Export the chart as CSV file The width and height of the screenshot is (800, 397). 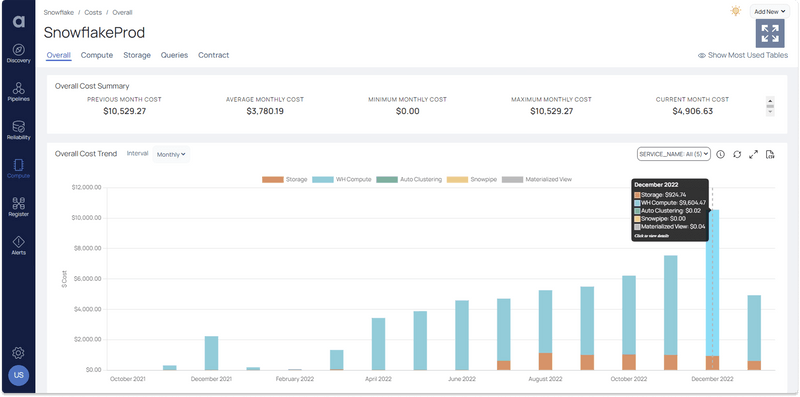(770, 154)
